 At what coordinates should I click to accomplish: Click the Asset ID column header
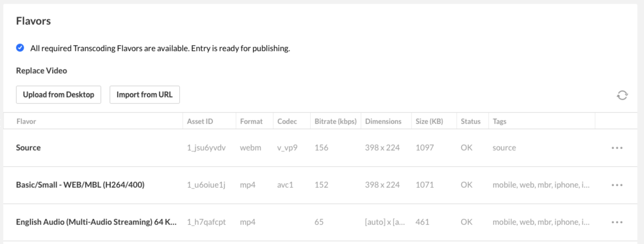click(200, 121)
